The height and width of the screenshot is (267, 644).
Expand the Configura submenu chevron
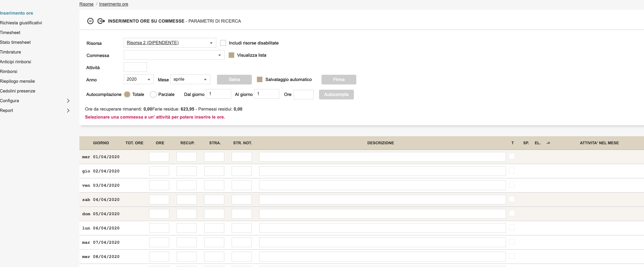68,101
